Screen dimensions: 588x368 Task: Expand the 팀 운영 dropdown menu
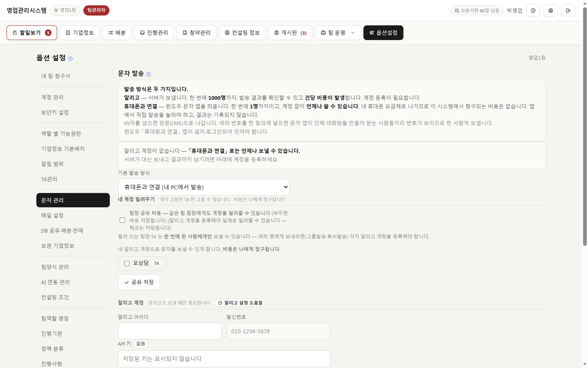(x=338, y=33)
